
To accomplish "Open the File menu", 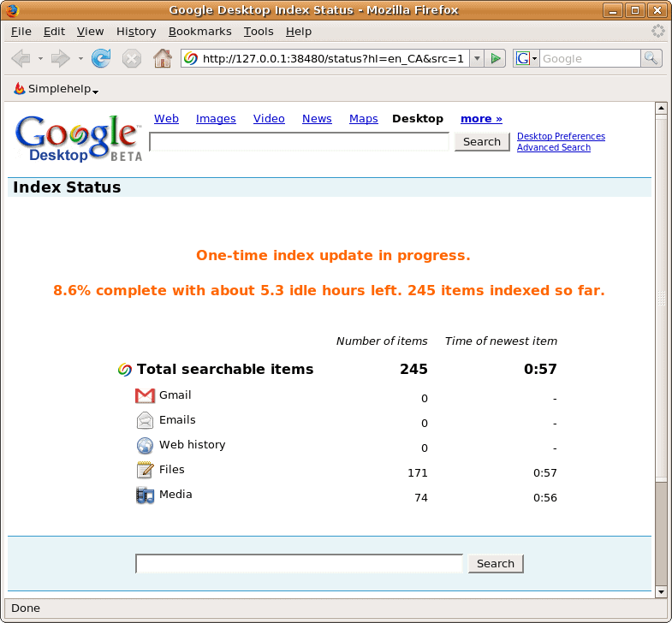I will (x=21, y=32).
